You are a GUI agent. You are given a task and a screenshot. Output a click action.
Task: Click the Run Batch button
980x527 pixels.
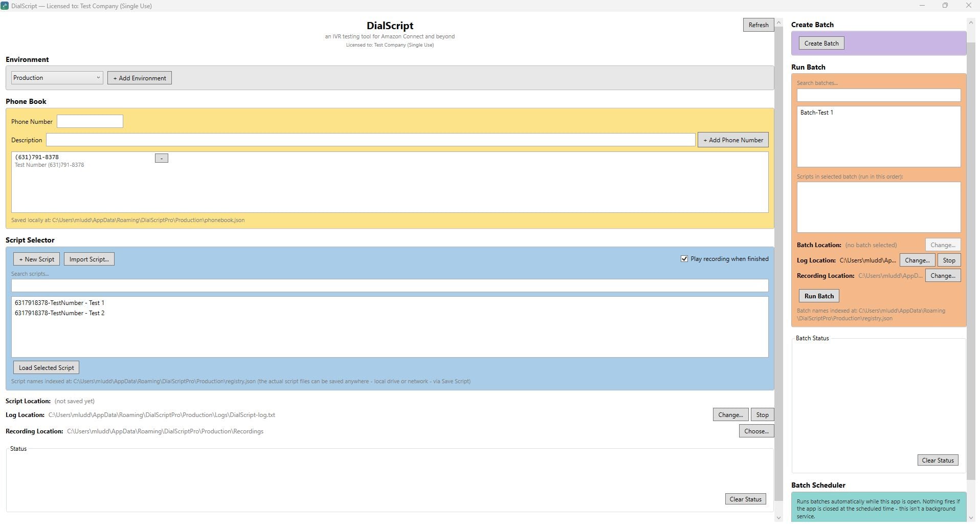click(x=819, y=296)
